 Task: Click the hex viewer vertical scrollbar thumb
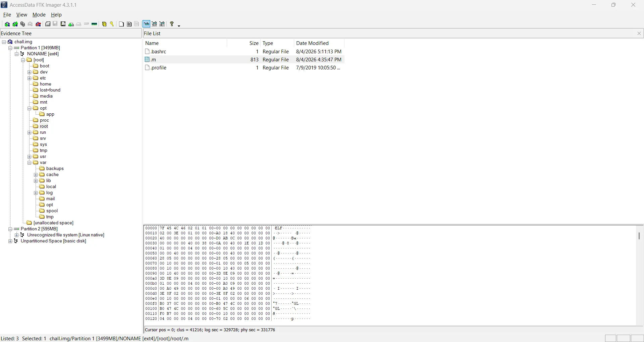point(639,236)
